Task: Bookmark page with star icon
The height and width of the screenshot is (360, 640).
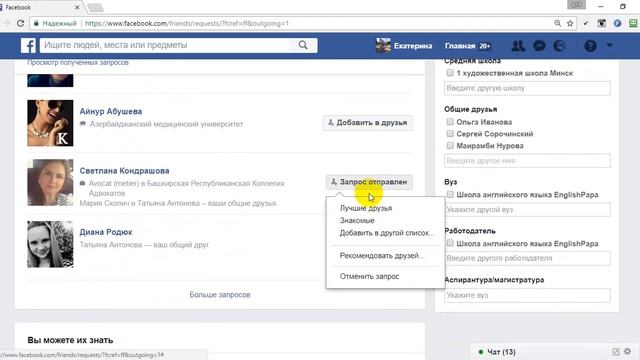Action: (x=570, y=23)
